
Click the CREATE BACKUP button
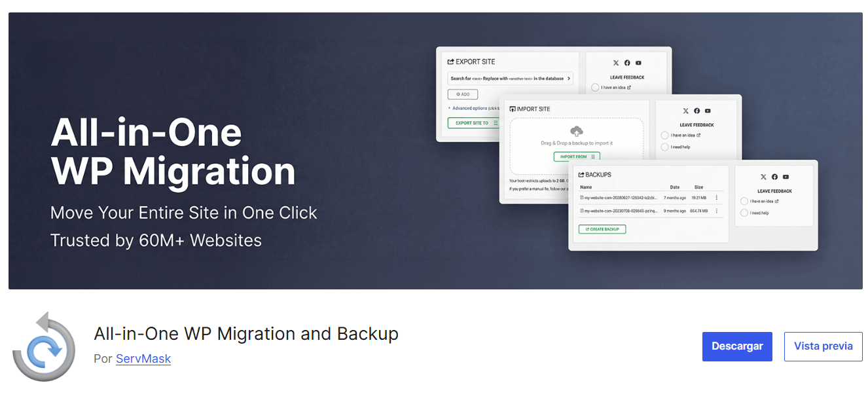[x=602, y=229]
